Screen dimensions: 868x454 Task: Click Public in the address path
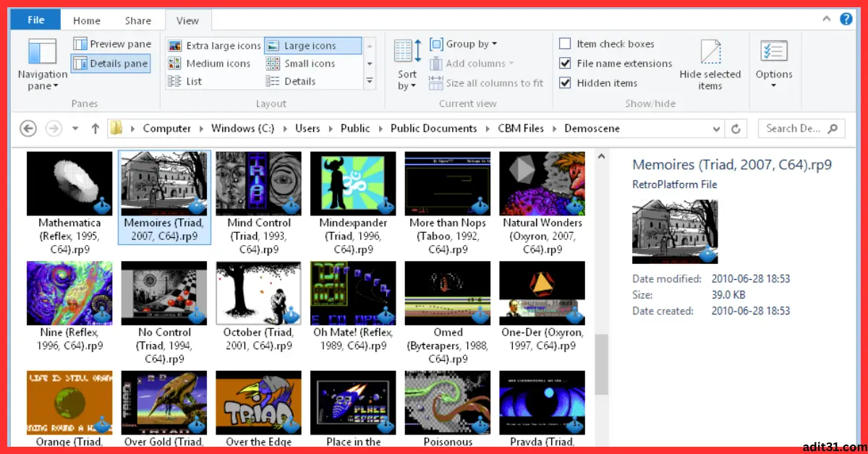tap(355, 129)
